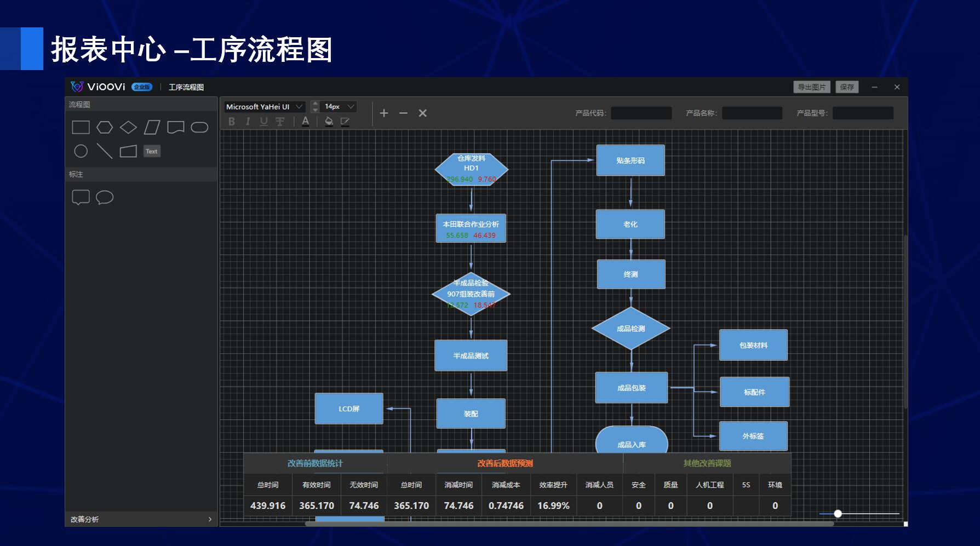Toggle underline formatting
Screen dimensions: 980x546
pyautogui.click(x=263, y=122)
